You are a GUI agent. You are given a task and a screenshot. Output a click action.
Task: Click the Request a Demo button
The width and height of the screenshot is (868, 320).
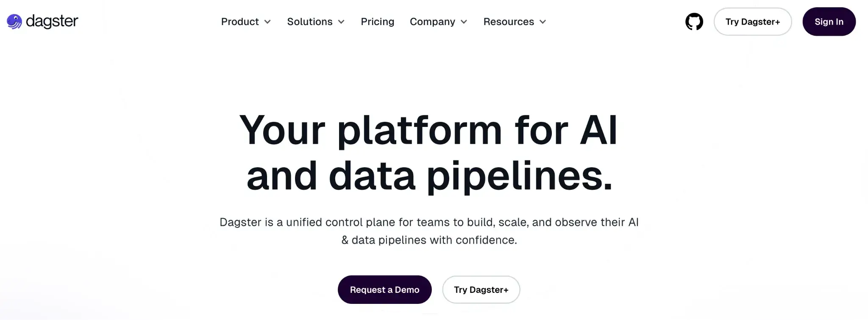pos(384,290)
